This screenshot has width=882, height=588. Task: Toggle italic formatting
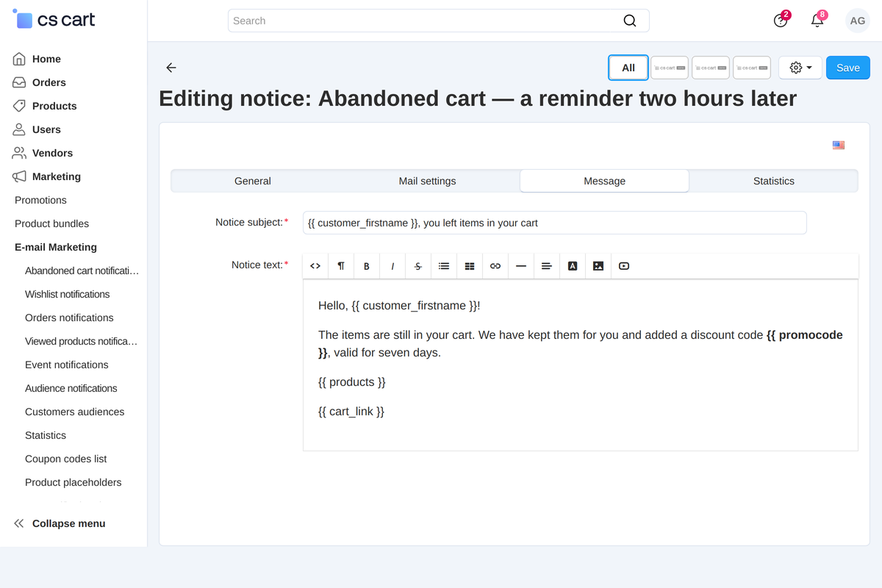click(x=392, y=266)
